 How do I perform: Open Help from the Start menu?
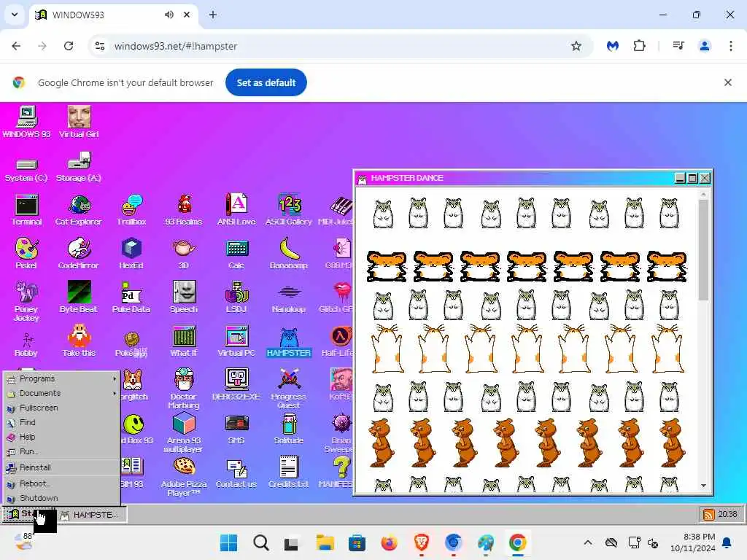point(61,437)
